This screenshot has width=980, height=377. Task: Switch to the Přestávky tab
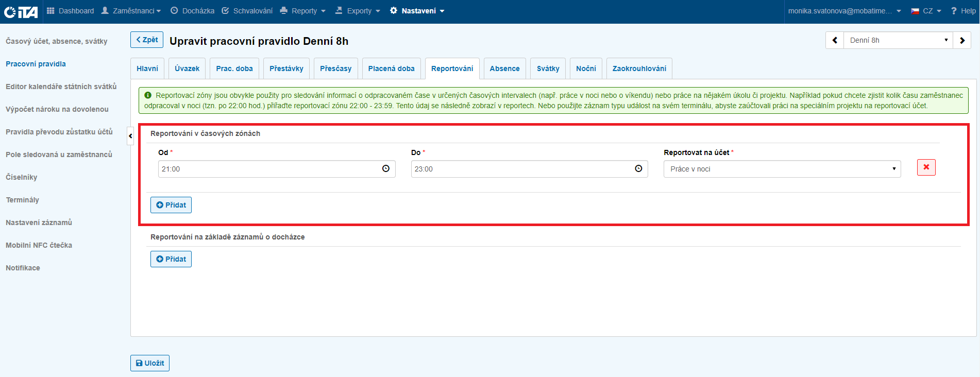click(286, 68)
